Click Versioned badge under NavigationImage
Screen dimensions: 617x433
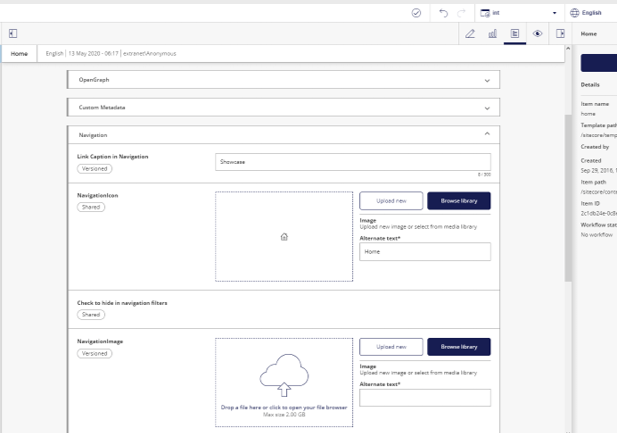click(x=94, y=353)
